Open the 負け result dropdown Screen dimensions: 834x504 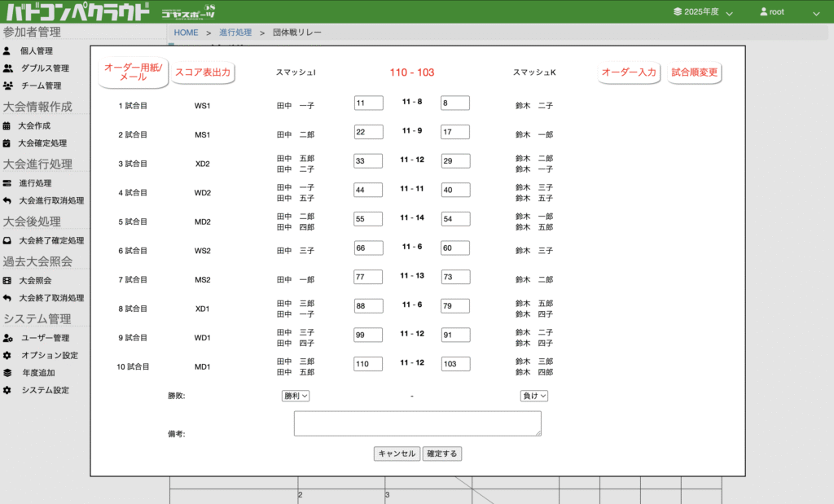coord(534,396)
